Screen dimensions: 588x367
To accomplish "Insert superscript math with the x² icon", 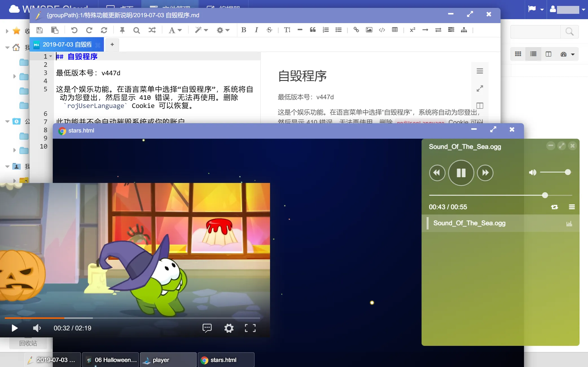I will pos(413,30).
